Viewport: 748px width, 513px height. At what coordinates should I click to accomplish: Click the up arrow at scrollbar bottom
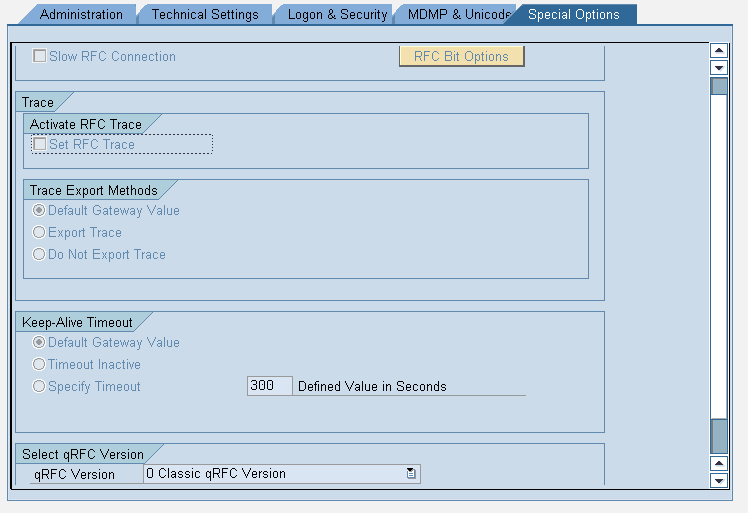point(717,464)
